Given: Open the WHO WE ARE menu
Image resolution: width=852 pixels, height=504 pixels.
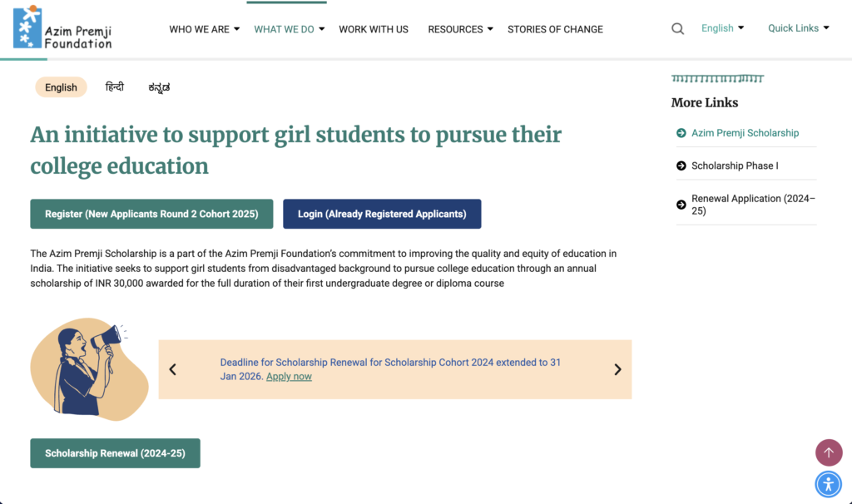Looking at the screenshot, I should click(x=199, y=28).
